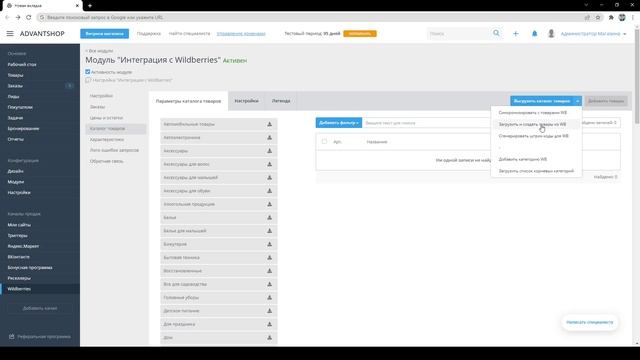Open Товары in left sidebar
The image size is (640, 360).
16,75
